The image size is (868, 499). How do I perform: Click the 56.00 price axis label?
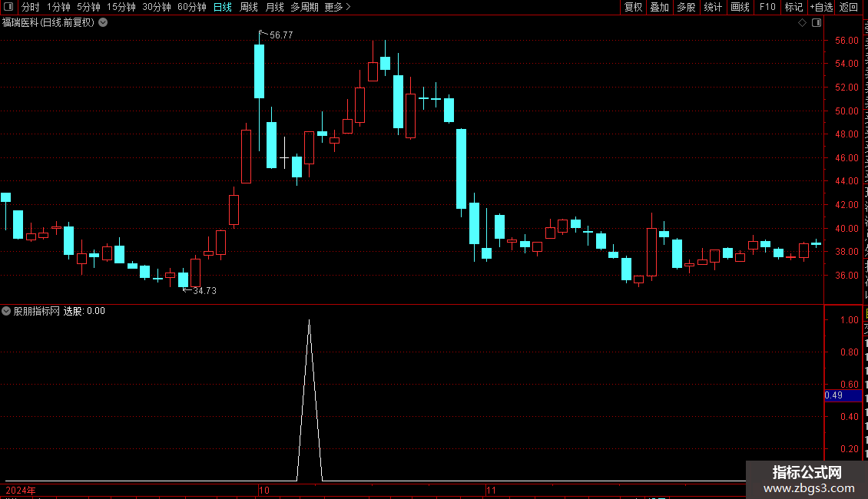coord(846,41)
